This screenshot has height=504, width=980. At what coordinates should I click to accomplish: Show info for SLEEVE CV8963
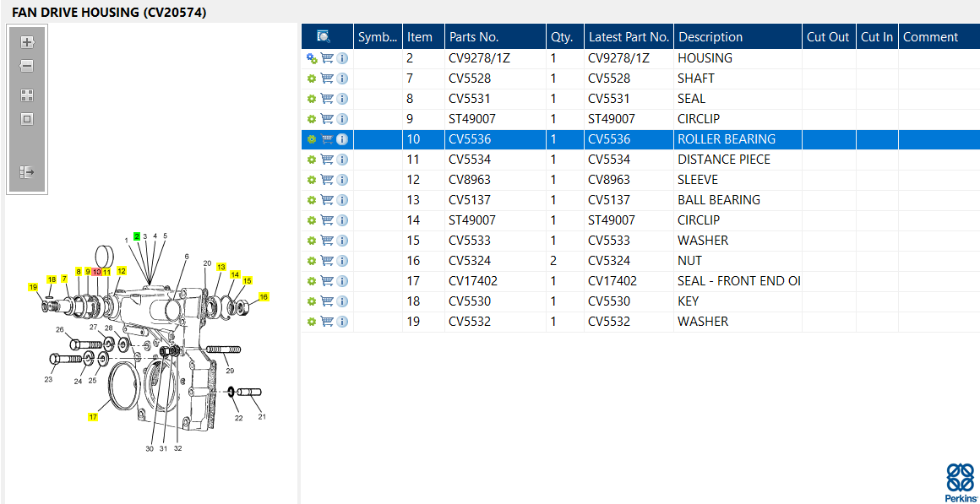342,180
